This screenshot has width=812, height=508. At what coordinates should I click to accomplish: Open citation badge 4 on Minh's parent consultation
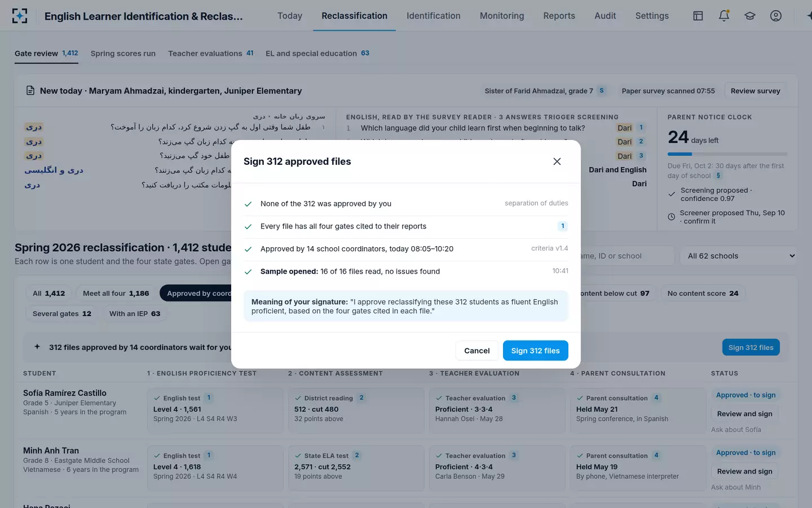tap(656, 456)
